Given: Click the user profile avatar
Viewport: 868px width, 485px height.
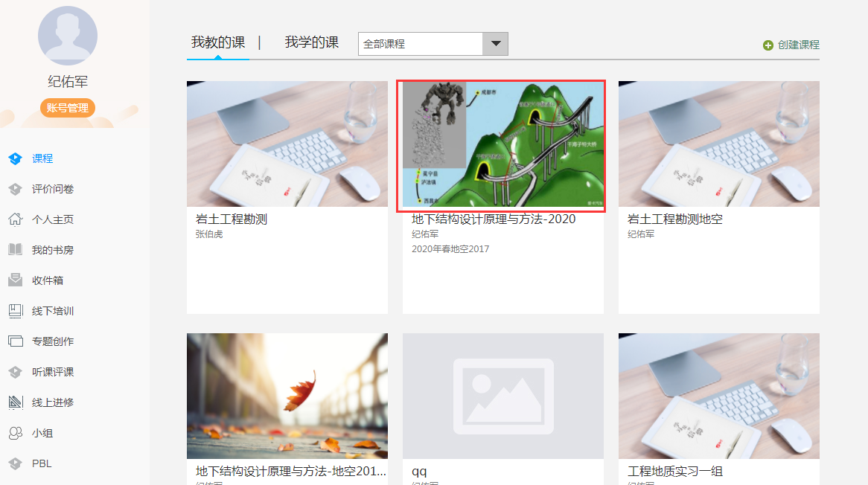Looking at the screenshot, I should pos(68,36).
